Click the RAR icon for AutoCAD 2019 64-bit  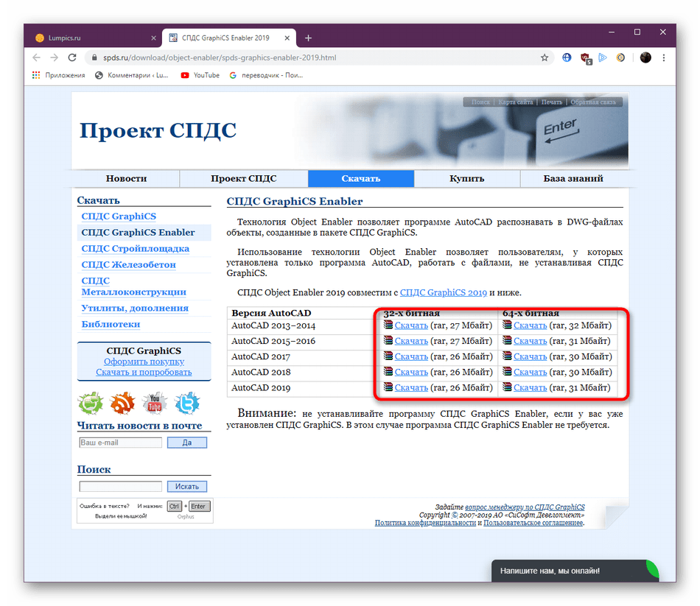tap(507, 387)
